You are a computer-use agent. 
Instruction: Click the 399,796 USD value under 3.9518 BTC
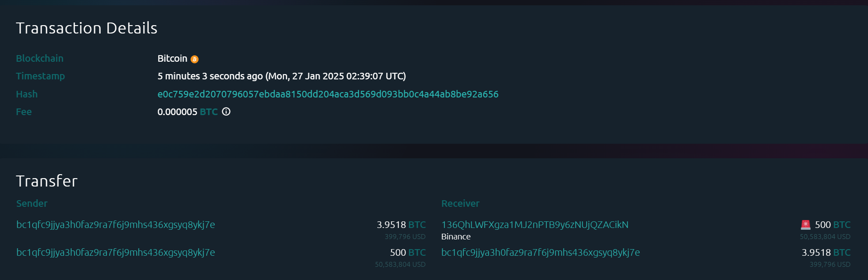click(x=404, y=237)
